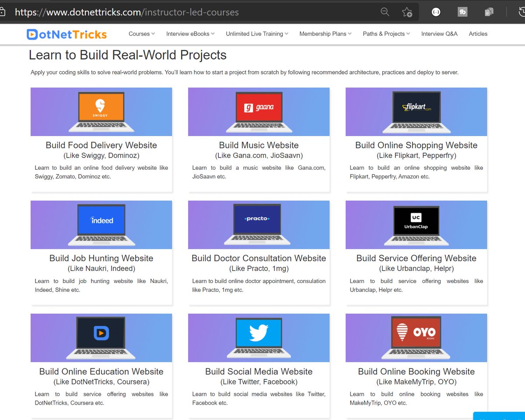Open the Build Food Delivery Website course
The width and height of the screenshot is (525, 420).
pyautogui.click(x=101, y=145)
